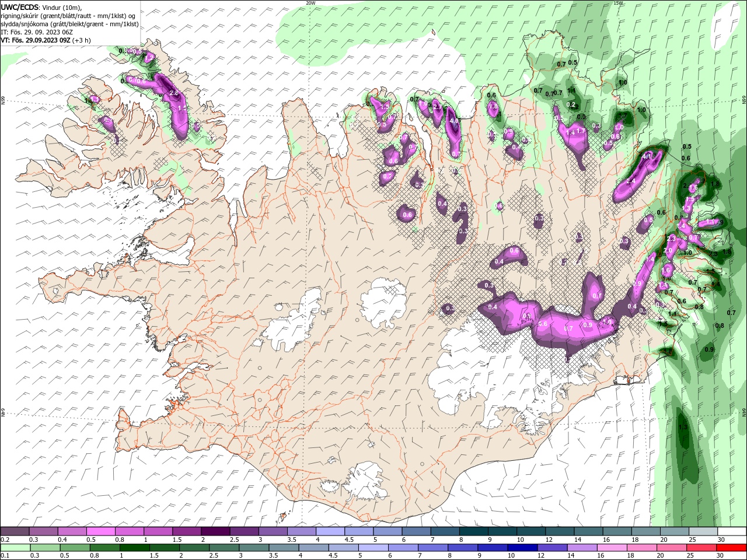
Task: Click the '0.2' label under the snow scale
Action: (x=5, y=540)
